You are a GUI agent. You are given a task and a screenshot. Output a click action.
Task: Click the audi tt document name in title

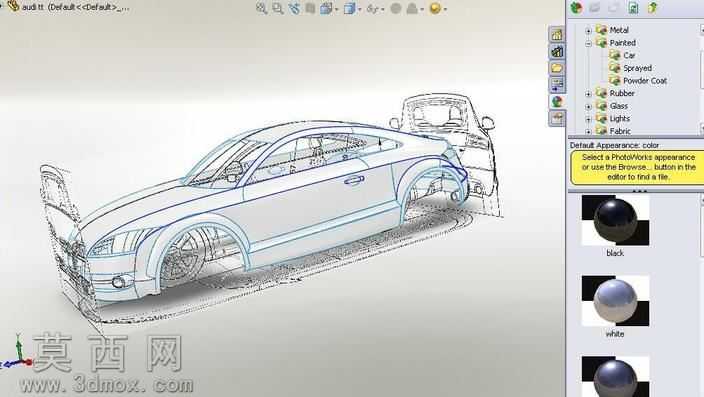point(76,7)
